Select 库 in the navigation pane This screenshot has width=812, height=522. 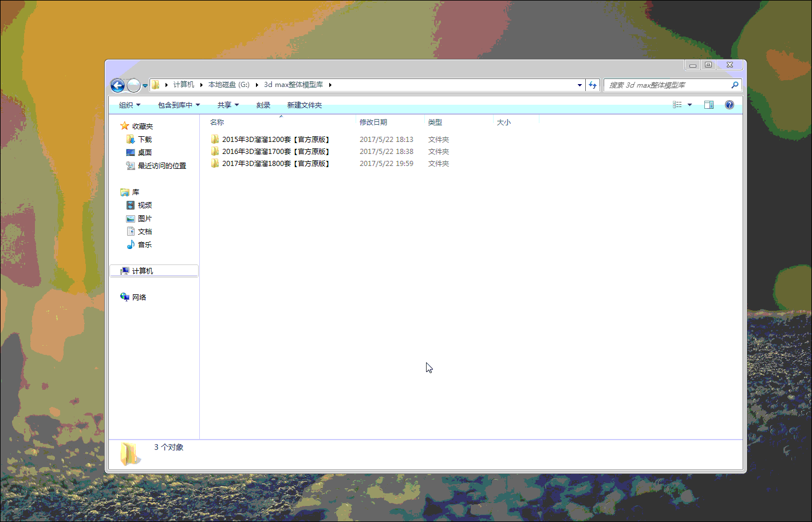pos(136,192)
